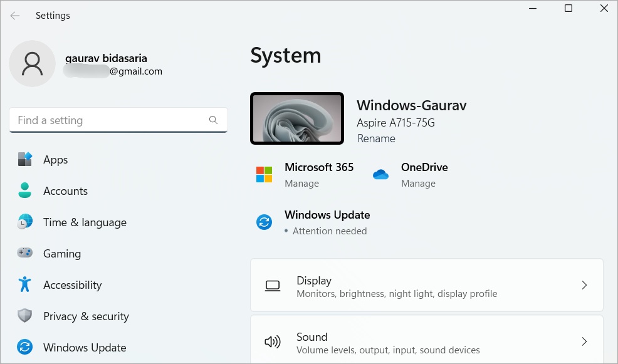The width and height of the screenshot is (618, 364).
Task: Click the Microsoft 365 logo icon
Action: pos(263,174)
